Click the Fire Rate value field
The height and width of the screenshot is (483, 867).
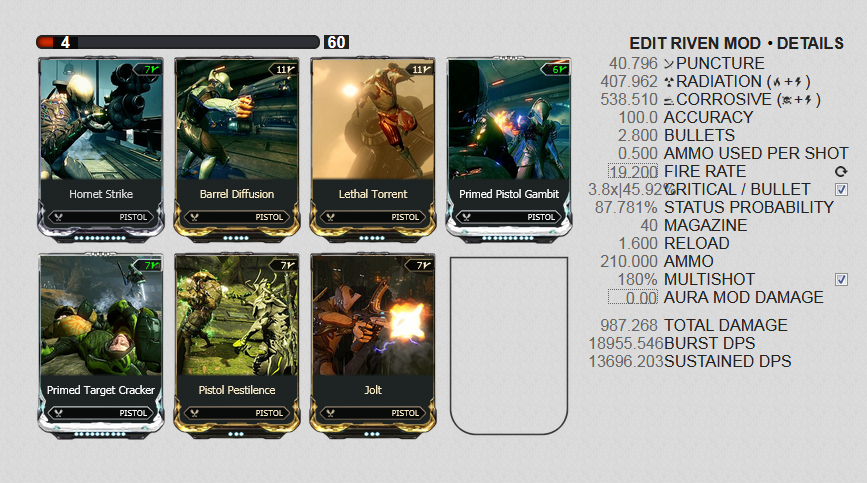tap(633, 172)
